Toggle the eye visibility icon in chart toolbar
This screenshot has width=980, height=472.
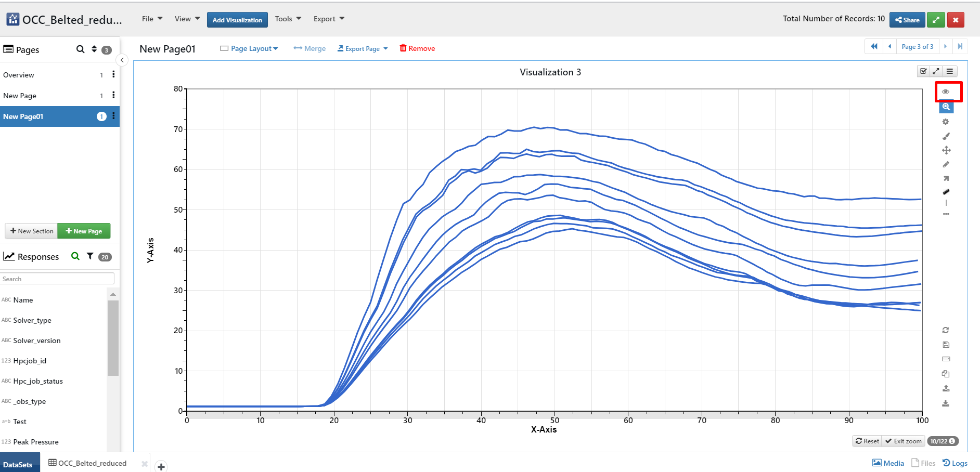tap(946, 91)
